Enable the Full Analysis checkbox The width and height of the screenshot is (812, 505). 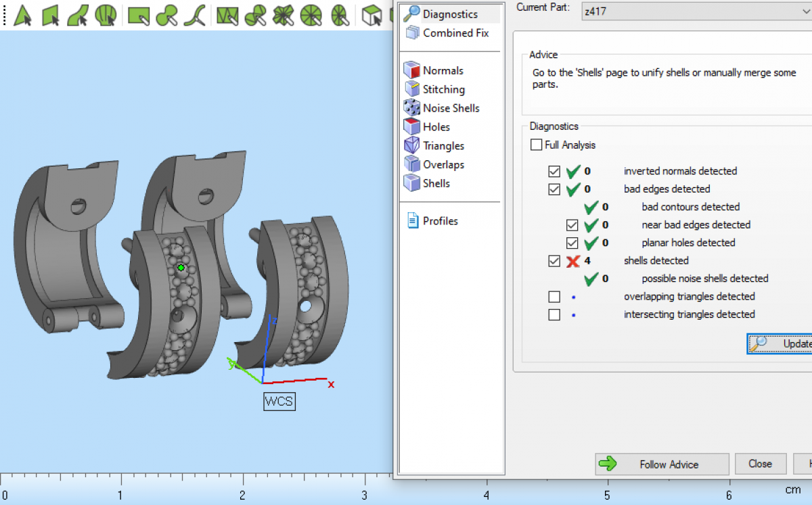537,145
